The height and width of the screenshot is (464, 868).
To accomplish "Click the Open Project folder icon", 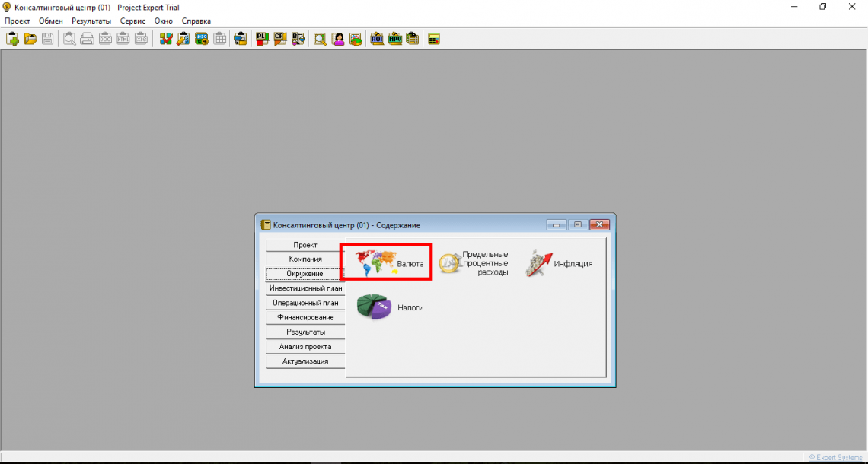I will click(x=30, y=39).
